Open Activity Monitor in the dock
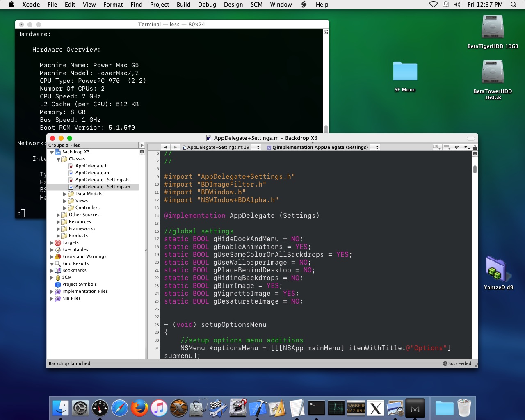This screenshot has width=525, height=420. click(336, 408)
